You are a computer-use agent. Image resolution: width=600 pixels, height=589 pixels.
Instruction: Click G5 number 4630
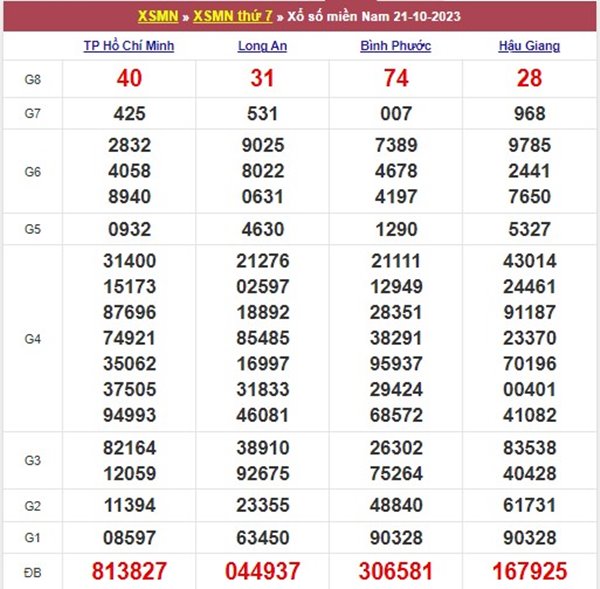click(x=263, y=230)
